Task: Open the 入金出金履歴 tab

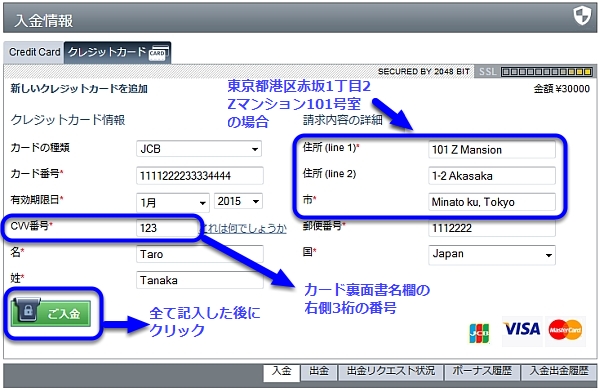Action: click(559, 371)
